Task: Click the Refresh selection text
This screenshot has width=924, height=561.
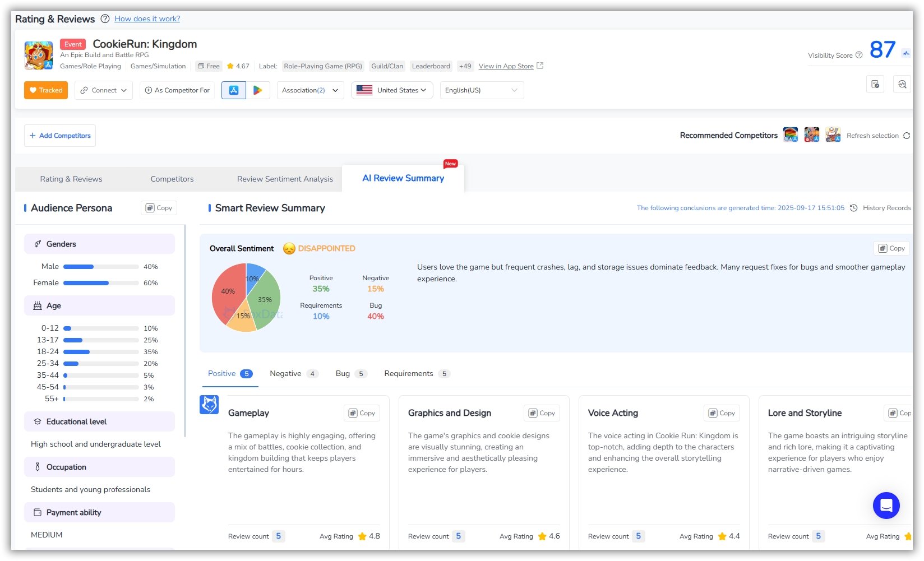Action: pyautogui.click(x=872, y=136)
